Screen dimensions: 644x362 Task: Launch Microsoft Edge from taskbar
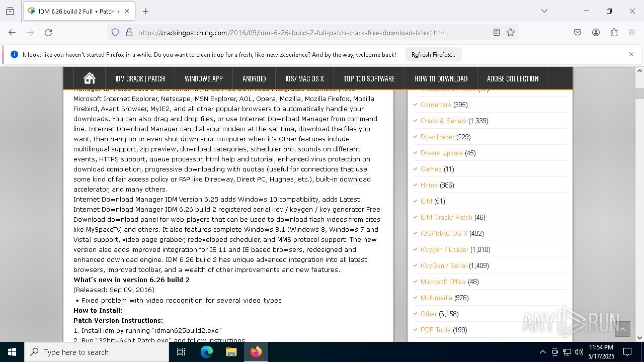click(207, 352)
